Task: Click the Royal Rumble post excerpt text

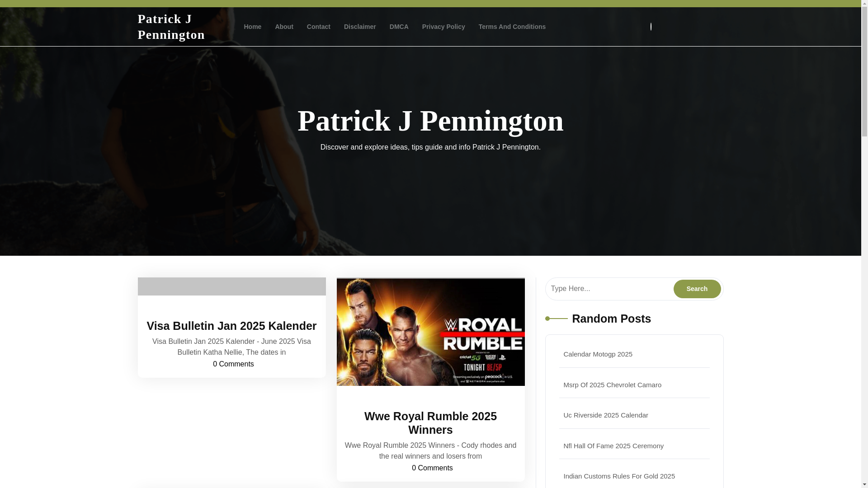Action: pyautogui.click(x=430, y=451)
